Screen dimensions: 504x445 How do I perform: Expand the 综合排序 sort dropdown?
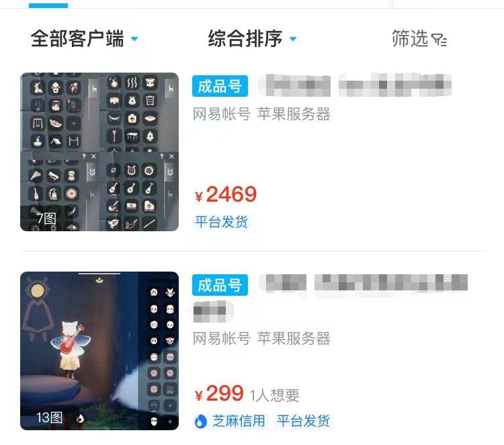pos(252,38)
